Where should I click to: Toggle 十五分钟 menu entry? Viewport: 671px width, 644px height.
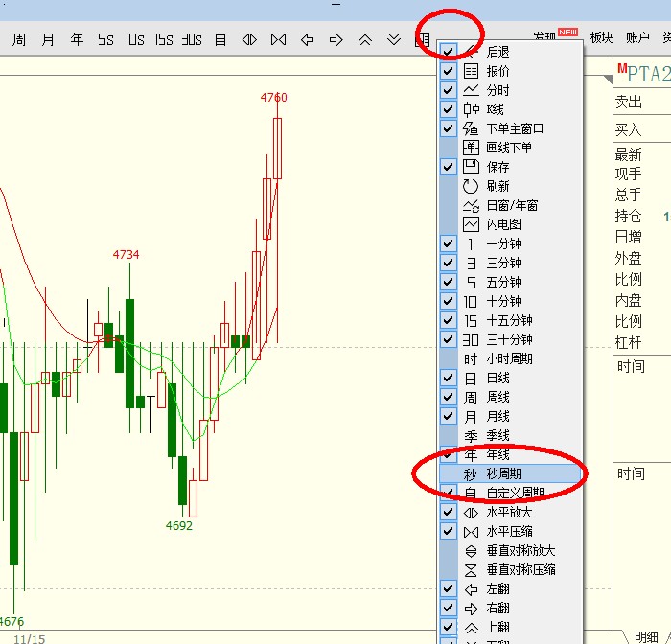[x=510, y=320]
